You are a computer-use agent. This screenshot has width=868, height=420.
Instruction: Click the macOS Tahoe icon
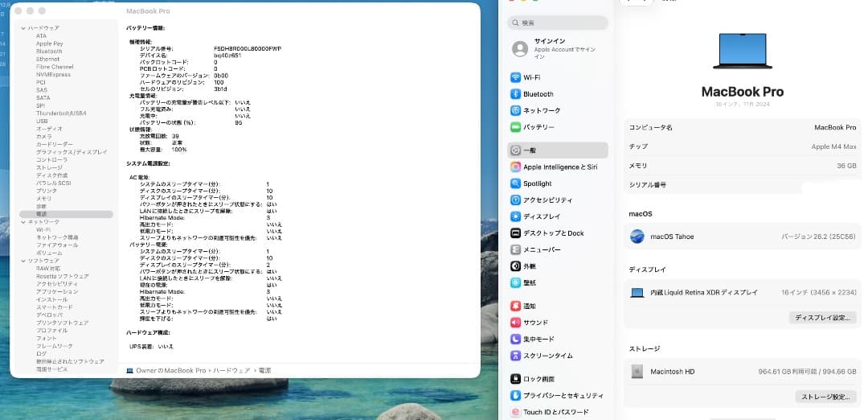tap(637, 237)
